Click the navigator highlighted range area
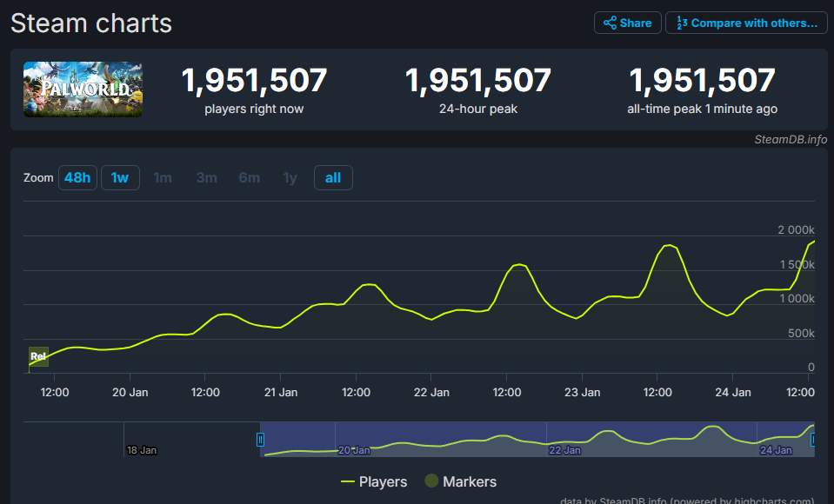 coord(537,439)
